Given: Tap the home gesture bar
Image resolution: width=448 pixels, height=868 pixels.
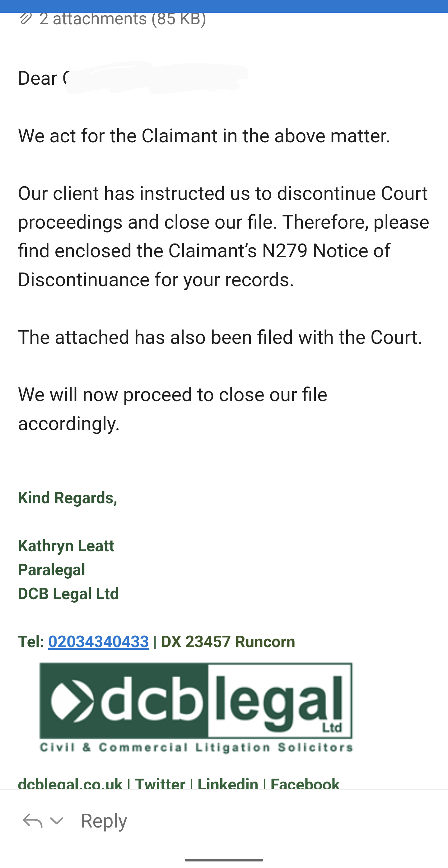Looking at the screenshot, I should click(224, 860).
